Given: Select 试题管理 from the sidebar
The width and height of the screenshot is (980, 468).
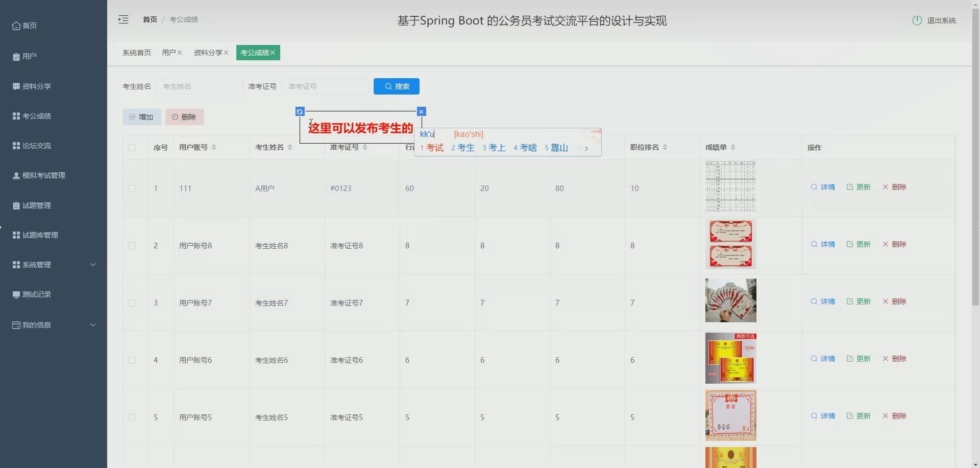Looking at the screenshot, I should 36,205.
